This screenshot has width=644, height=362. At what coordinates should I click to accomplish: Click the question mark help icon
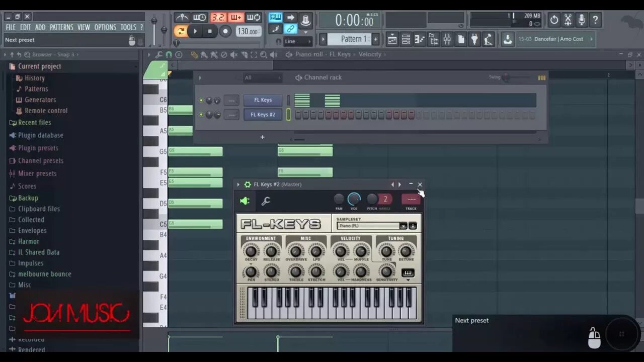595,20
